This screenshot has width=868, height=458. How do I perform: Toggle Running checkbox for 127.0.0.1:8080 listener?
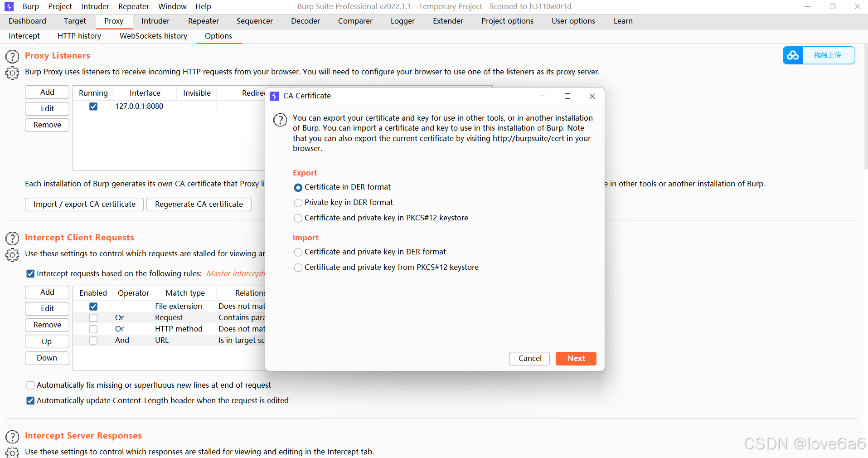coord(93,107)
